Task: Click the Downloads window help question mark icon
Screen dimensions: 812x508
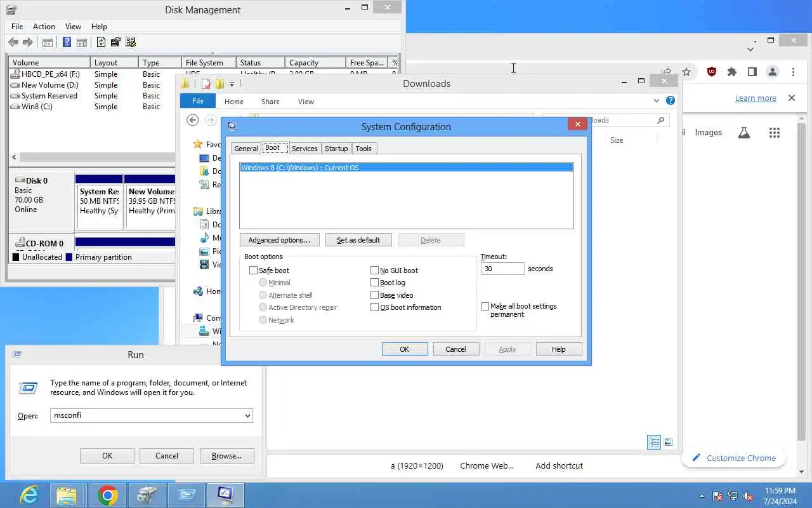Action: (x=671, y=100)
